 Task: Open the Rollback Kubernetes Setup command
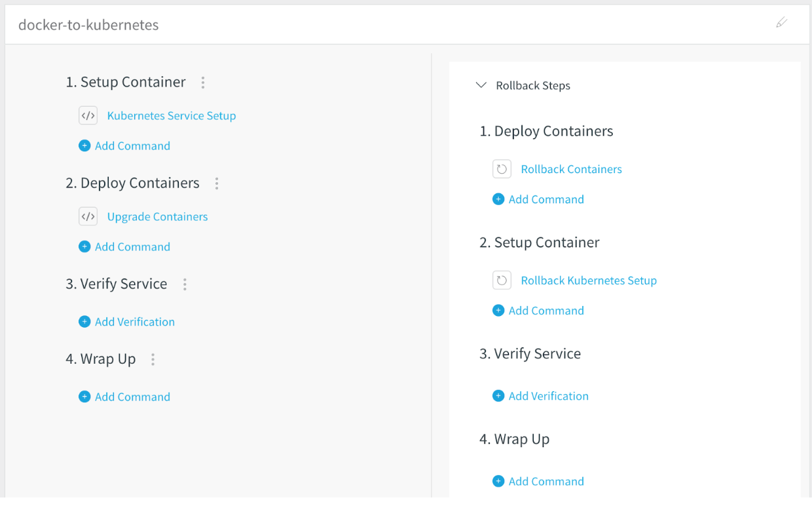coord(589,281)
